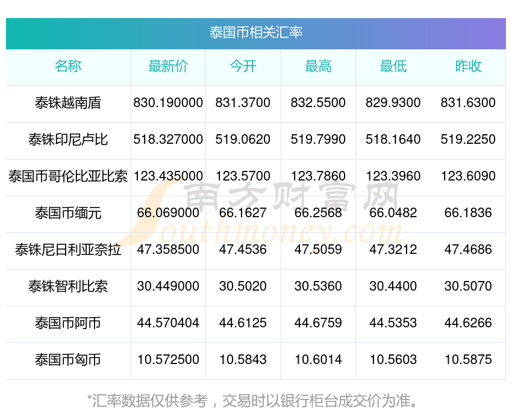
Task: Click opening value 831.3700
Action: (243, 103)
